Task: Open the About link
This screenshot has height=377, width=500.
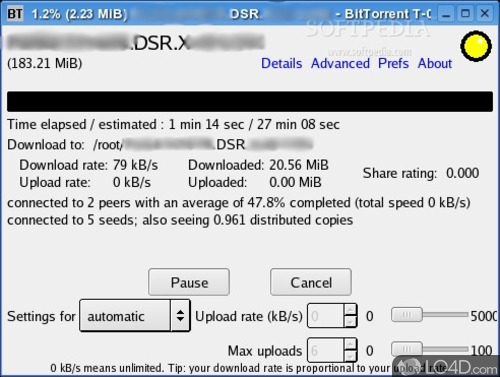Action: click(435, 63)
